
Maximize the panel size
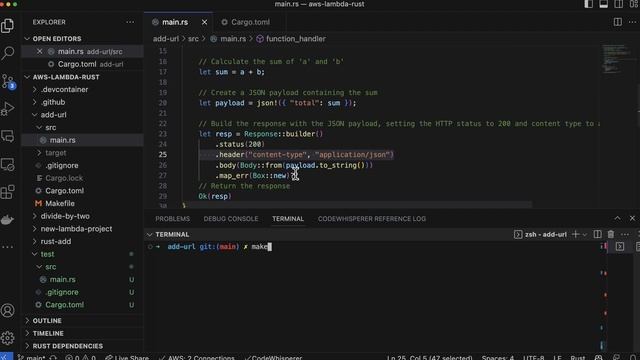[x=617, y=218]
